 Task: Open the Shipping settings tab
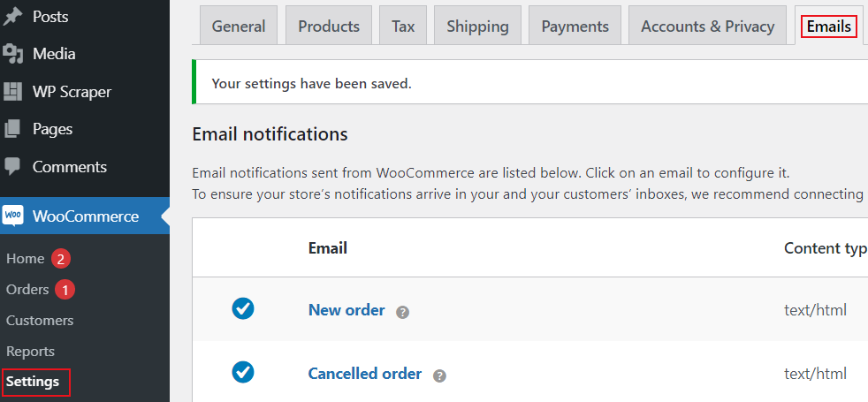click(477, 26)
